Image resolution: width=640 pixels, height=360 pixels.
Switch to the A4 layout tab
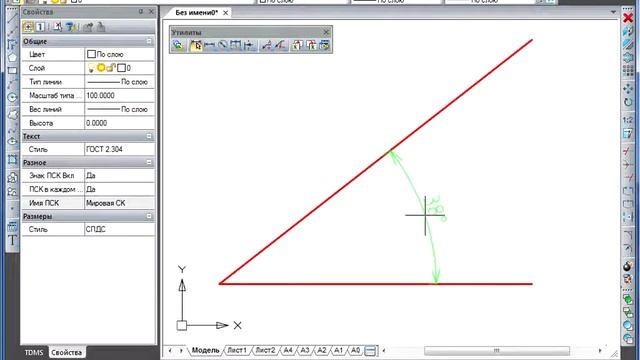[288, 351]
